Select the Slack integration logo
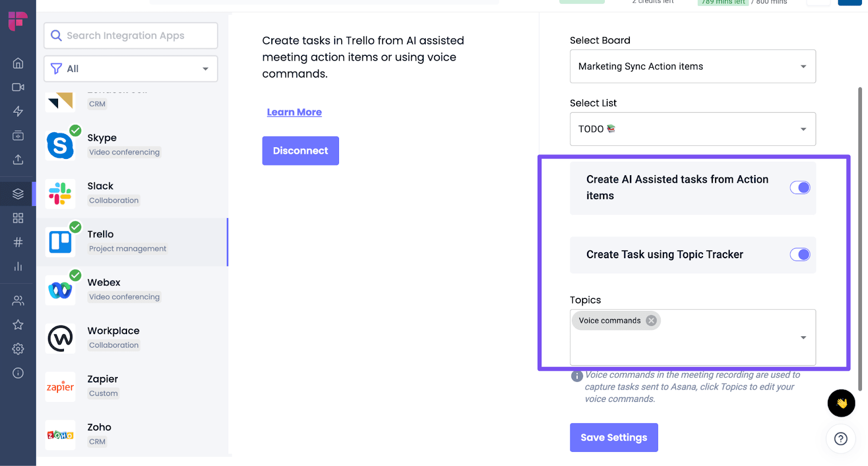 (x=60, y=194)
